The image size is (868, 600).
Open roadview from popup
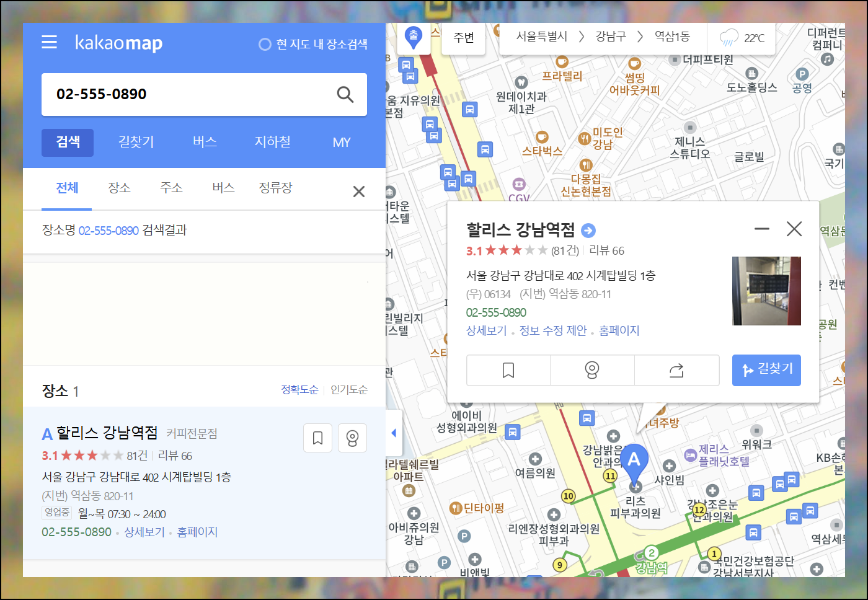(592, 371)
